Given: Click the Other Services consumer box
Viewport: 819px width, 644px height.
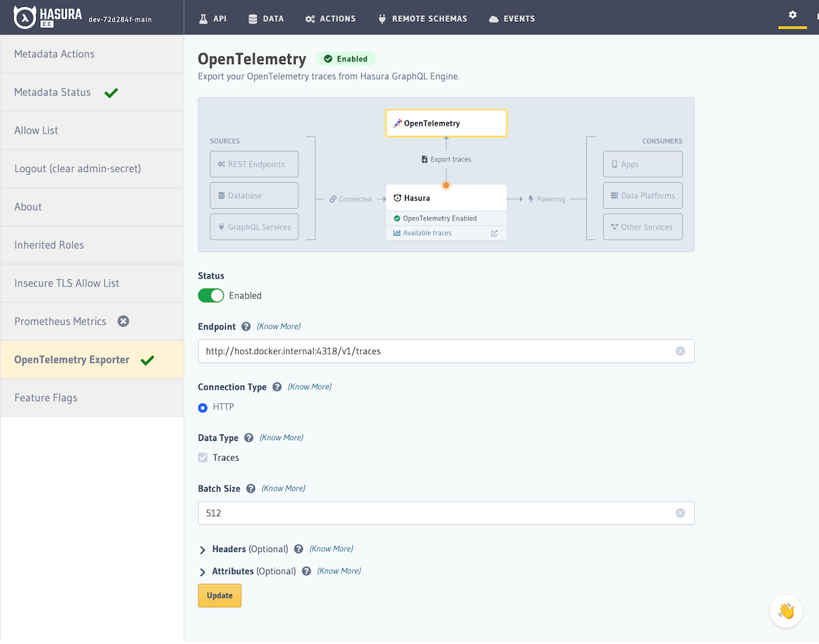Looking at the screenshot, I should [x=643, y=227].
